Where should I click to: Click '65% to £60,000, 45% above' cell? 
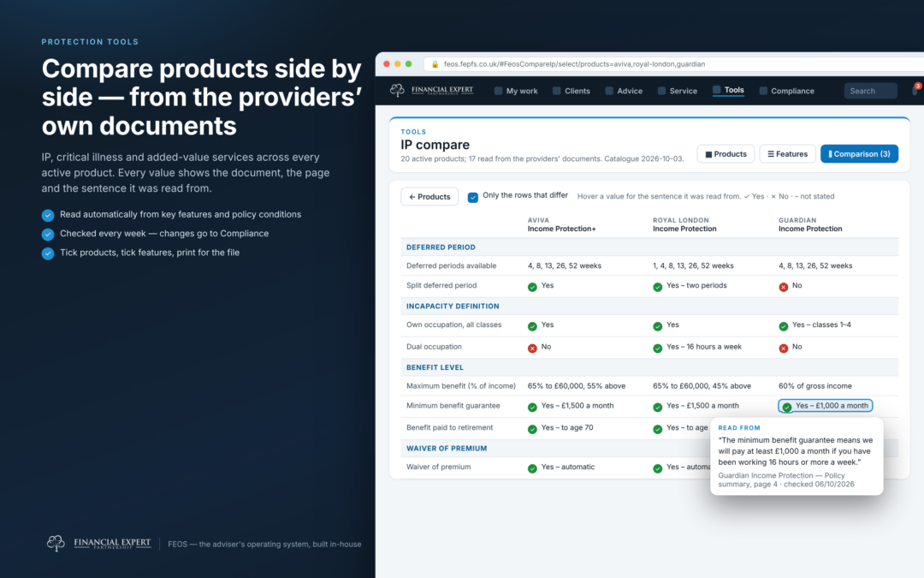click(x=702, y=386)
